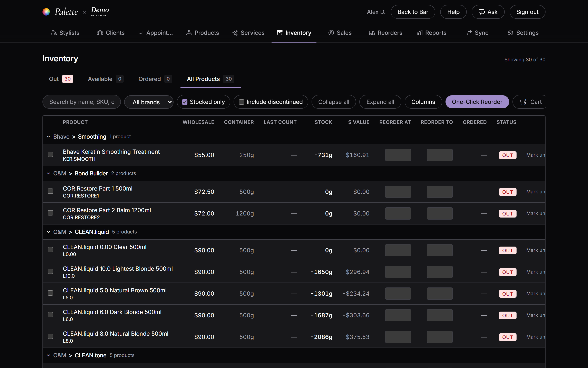The height and width of the screenshot is (368, 588).
Task: Collapse the Bhave Smoothing group chevron
Action: coord(48,137)
